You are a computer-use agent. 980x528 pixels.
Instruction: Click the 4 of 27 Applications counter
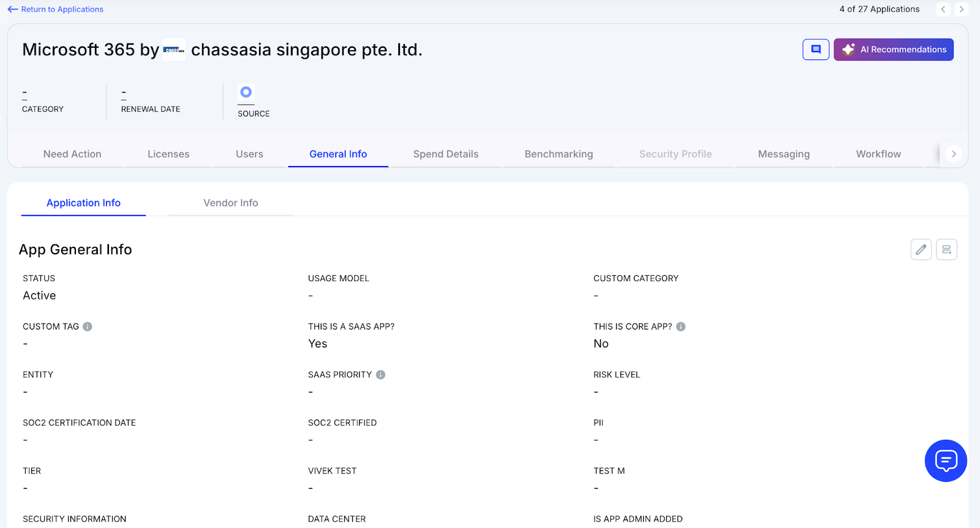point(879,9)
